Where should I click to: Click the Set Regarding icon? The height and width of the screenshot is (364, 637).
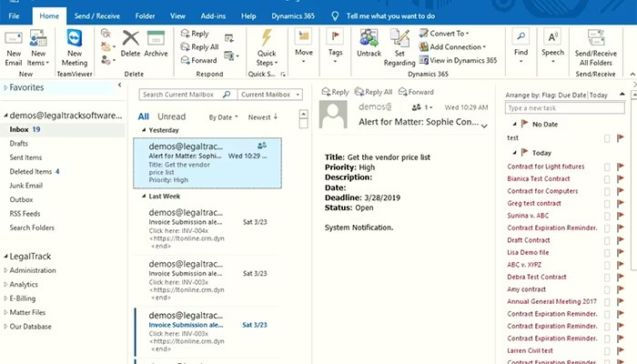tap(399, 38)
